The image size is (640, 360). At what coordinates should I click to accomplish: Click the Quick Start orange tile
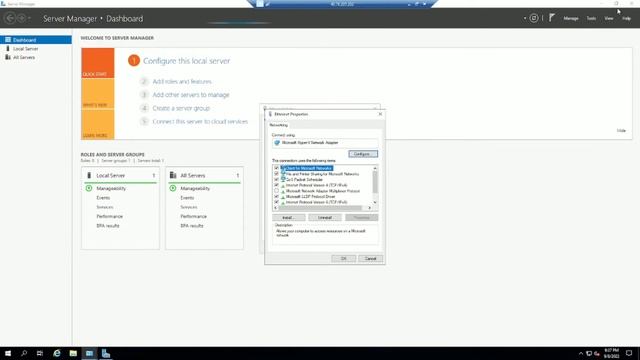coord(98,63)
